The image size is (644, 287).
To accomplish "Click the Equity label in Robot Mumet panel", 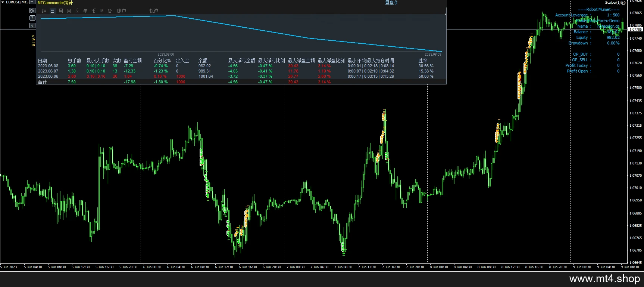I will click(582, 37).
